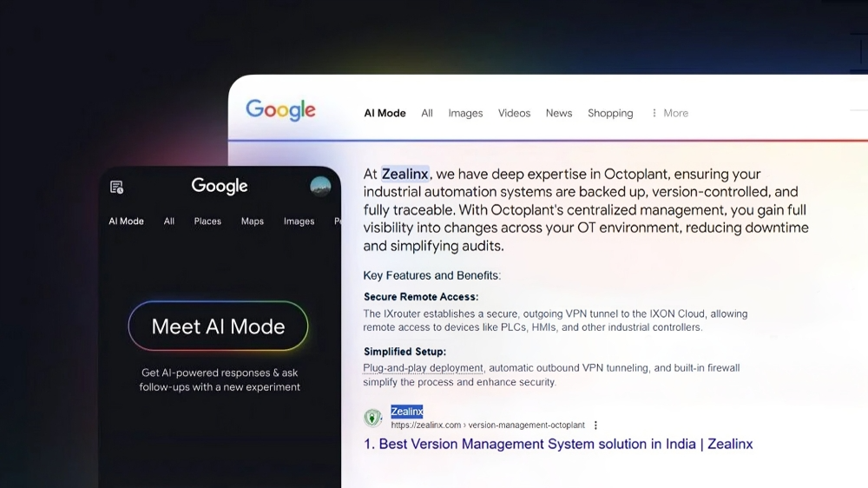Click the Meet AI Mode button
Image resolution: width=868 pixels, height=488 pixels.
[218, 326]
